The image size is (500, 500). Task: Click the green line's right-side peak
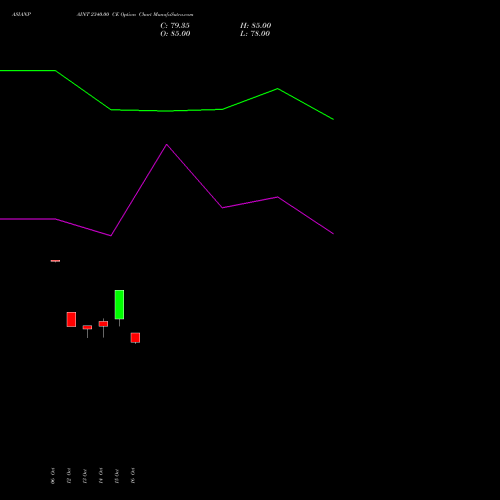[x=278, y=89]
